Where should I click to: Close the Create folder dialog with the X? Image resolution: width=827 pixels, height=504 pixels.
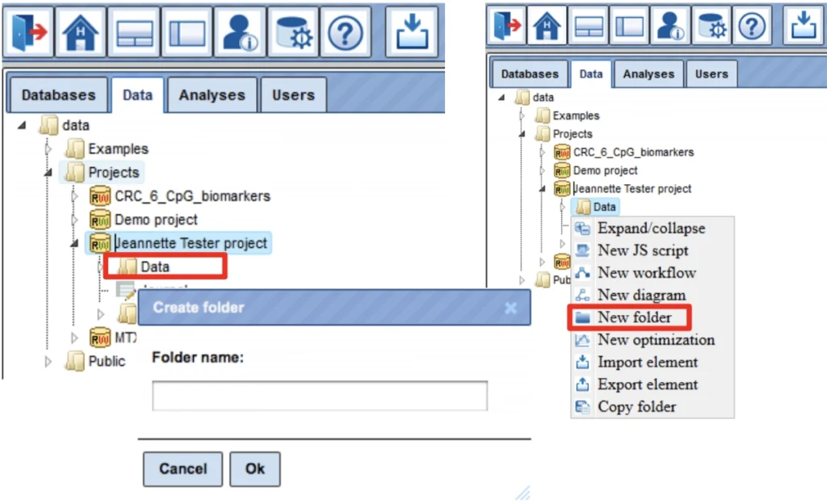click(510, 308)
